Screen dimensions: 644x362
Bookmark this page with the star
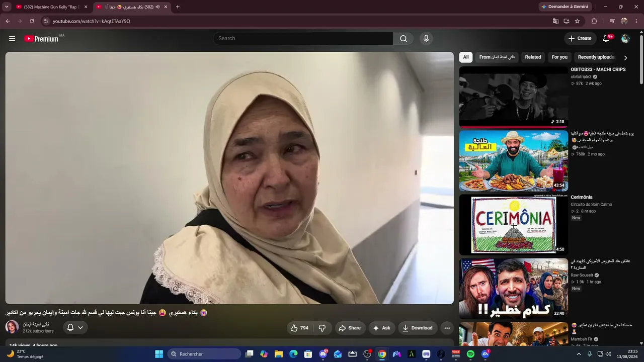[x=577, y=21]
